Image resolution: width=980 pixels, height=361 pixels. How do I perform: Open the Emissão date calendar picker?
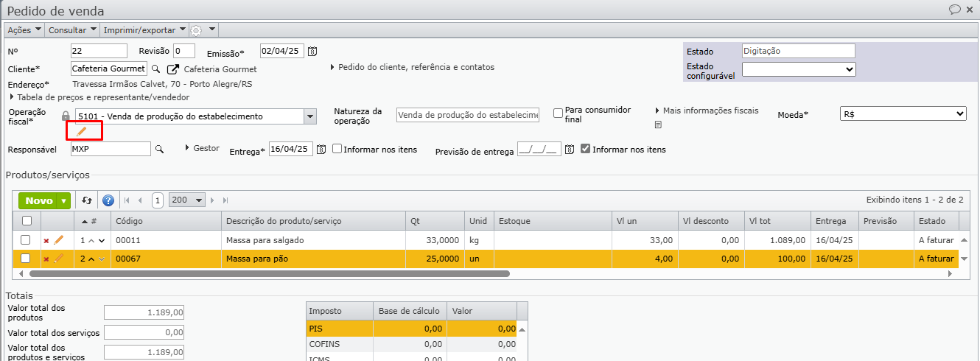click(312, 52)
